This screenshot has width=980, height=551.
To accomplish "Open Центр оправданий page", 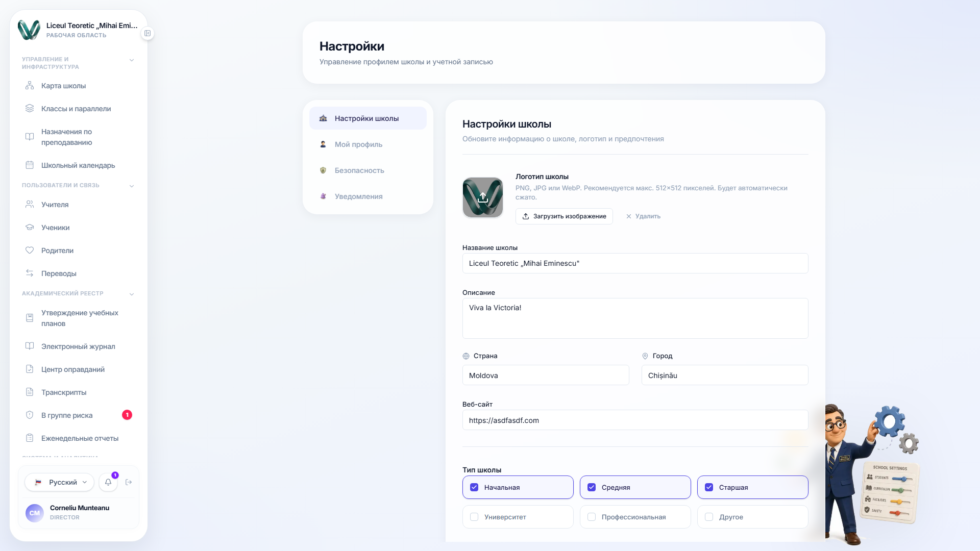I will click(79, 369).
